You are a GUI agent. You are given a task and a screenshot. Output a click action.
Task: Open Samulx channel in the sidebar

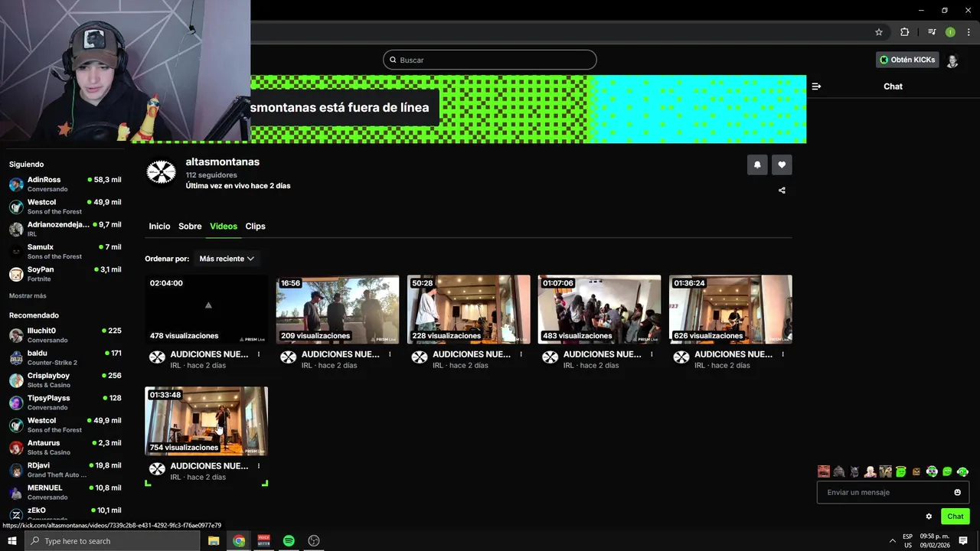tap(64, 252)
